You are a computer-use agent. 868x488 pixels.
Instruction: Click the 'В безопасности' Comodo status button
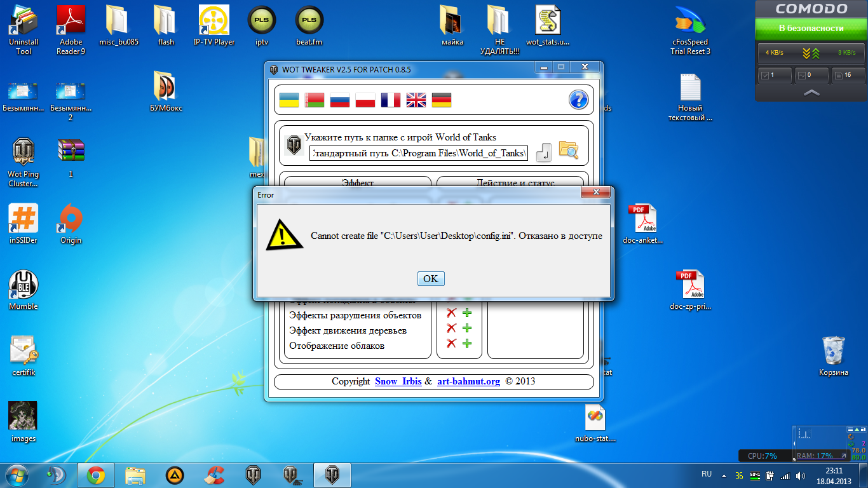(x=811, y=29)
